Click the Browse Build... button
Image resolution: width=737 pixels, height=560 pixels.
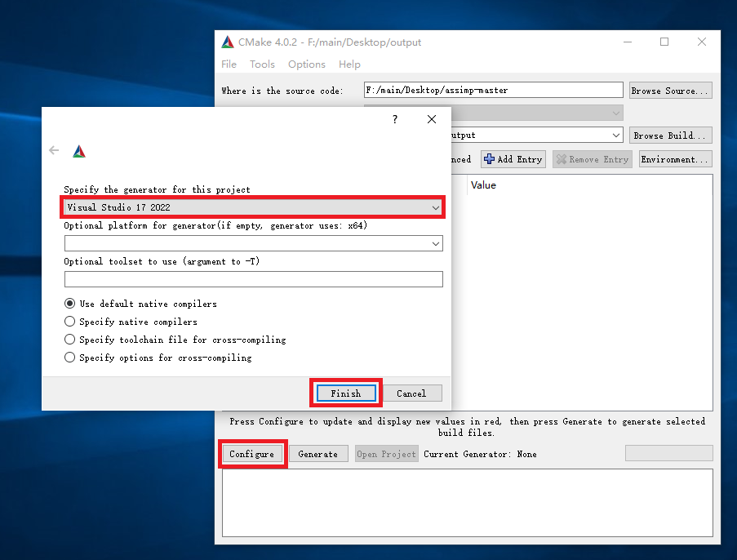(x=671, y=136)
